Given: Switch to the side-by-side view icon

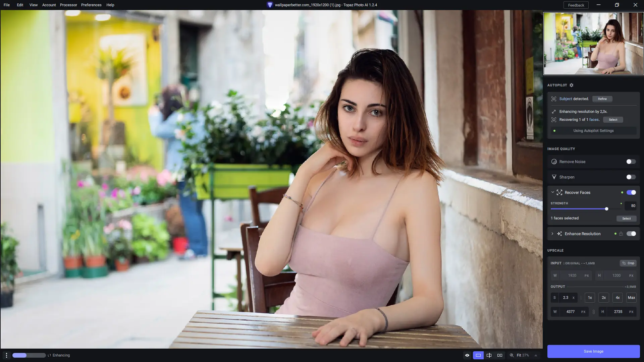Looking at the screenshot, I should 499,355.
